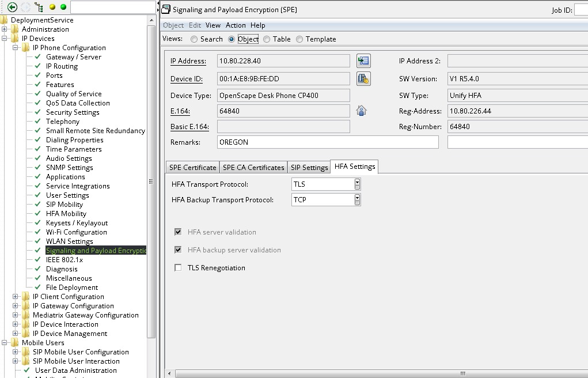Click the IP Gateway Configuration folder icon
The width and height of the screenshot is (588, 378).
(x=25, y=306)
